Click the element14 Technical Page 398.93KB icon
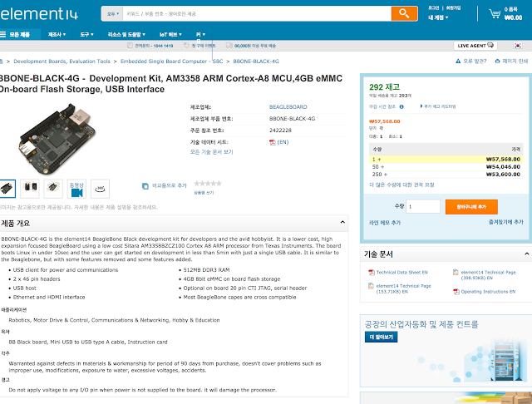 tap(456, 273)
